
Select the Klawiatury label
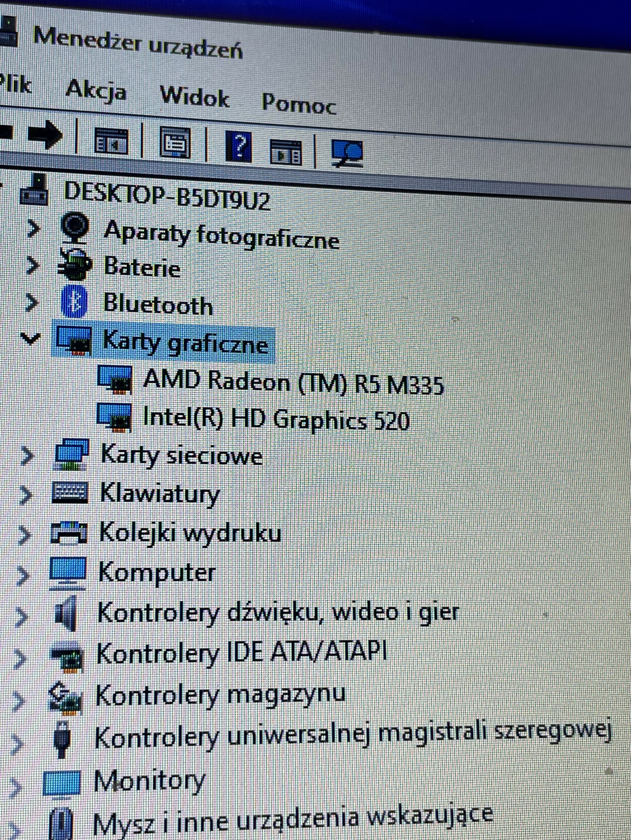[160, 494]
